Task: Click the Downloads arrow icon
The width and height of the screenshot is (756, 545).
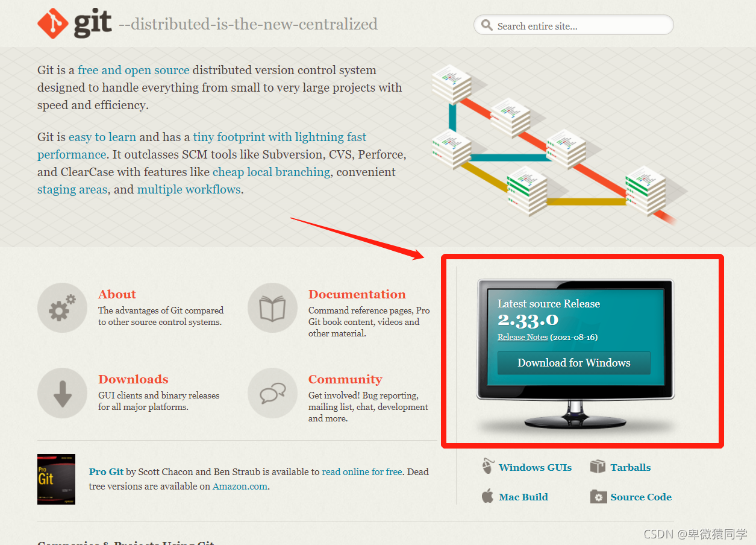Action: coord(63,393)
